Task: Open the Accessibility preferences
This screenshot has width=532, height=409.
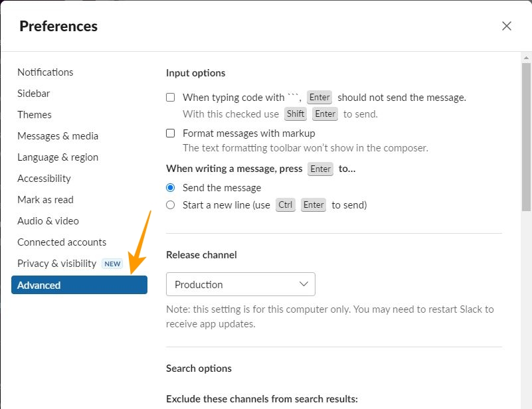Action: [44, 179]
